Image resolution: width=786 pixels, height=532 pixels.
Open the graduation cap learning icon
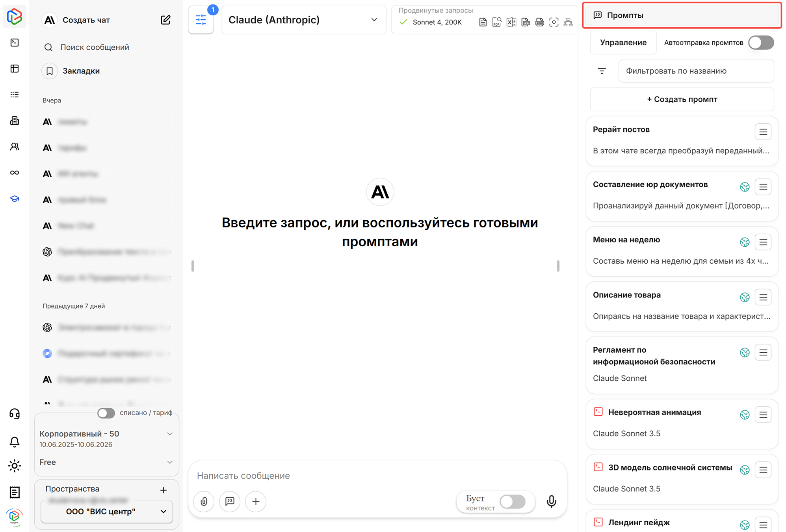[x=15, y=199]
